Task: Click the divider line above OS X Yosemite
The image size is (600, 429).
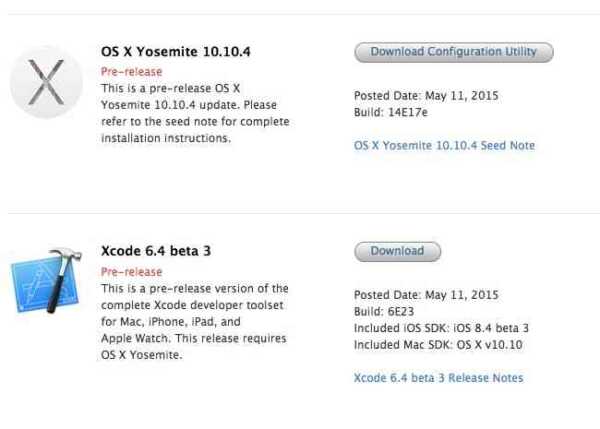Action: (x=300, y=15)
